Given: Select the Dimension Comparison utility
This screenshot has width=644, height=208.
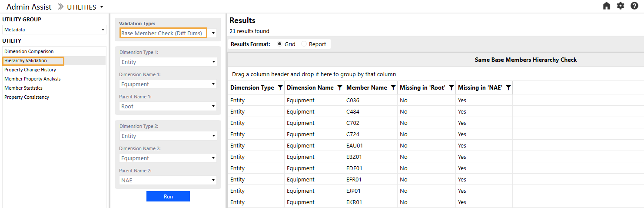Looking at the screenshot, I should click(29, 51).
